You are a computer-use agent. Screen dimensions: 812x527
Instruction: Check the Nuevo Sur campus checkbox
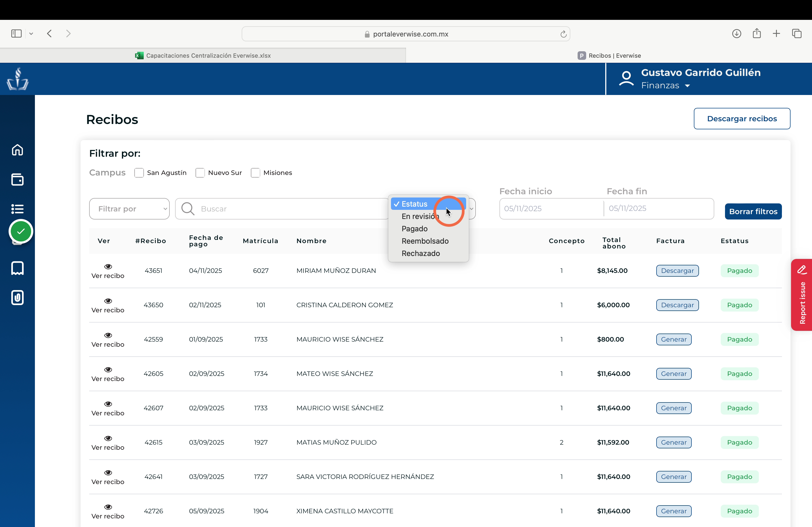(x=200, y=173)
